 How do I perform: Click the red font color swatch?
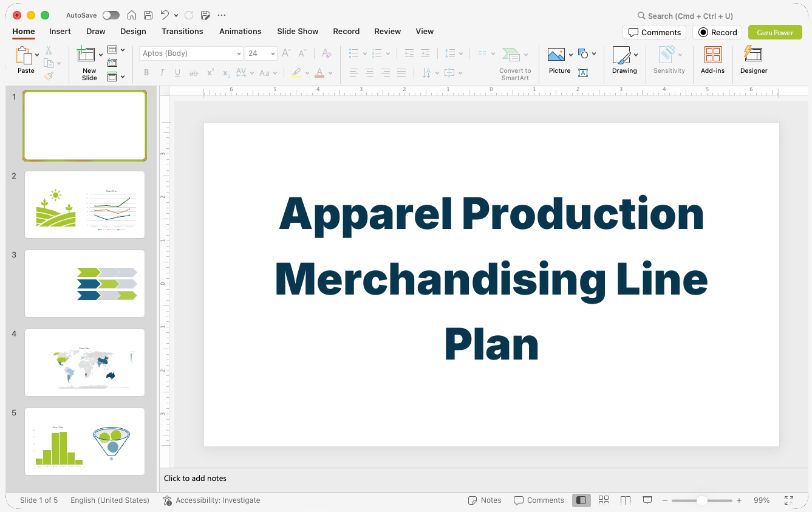pos(319,73)
